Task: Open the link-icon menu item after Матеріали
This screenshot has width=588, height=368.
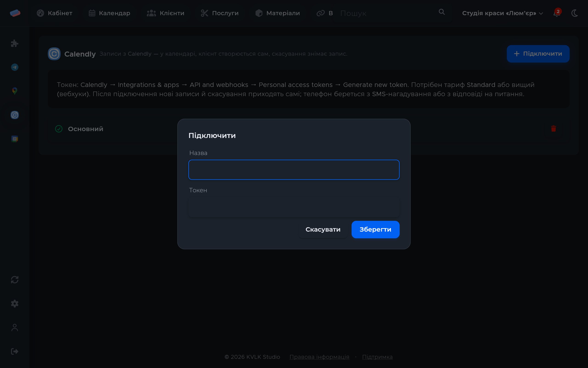Action: click(324, 13)
